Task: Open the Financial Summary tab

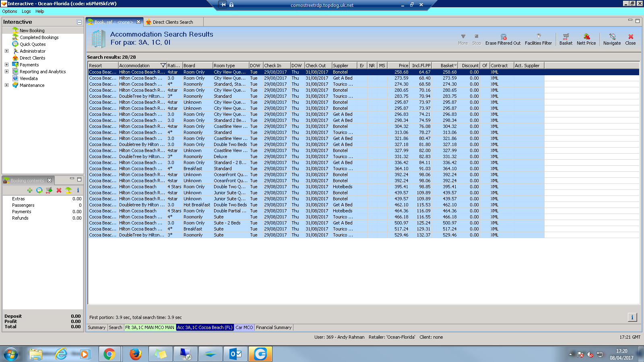Action: (274, 327)
